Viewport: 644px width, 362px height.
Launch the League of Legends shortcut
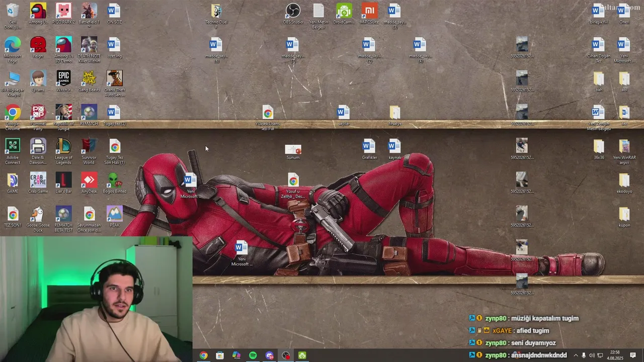pos(63,151)
